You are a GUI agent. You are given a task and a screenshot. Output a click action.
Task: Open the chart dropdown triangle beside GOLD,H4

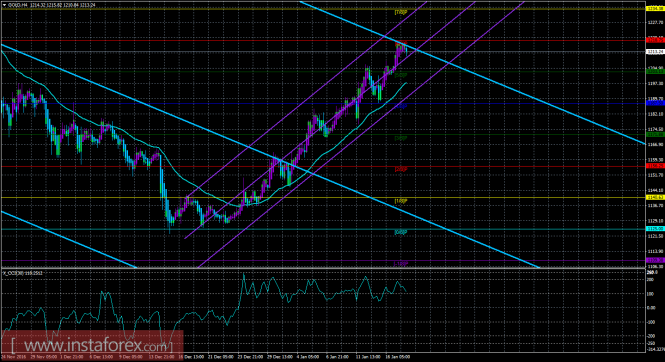click(4, 5)
